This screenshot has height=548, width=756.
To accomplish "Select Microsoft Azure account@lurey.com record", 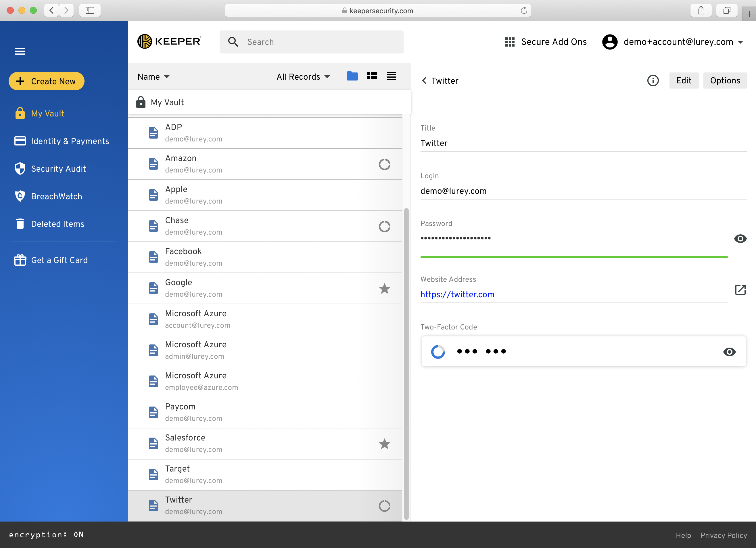I will pyautogui.click(x=265, y=319).
